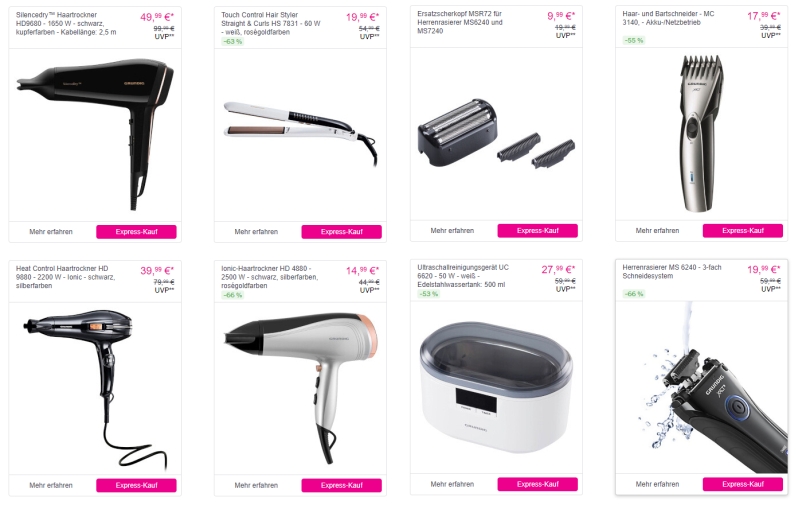Image resolution: width=800 pixels, height=509 pixels.
Task: Open Mehr erfahren for Herrenrasierer MS 6240
Action: [657, 484]
